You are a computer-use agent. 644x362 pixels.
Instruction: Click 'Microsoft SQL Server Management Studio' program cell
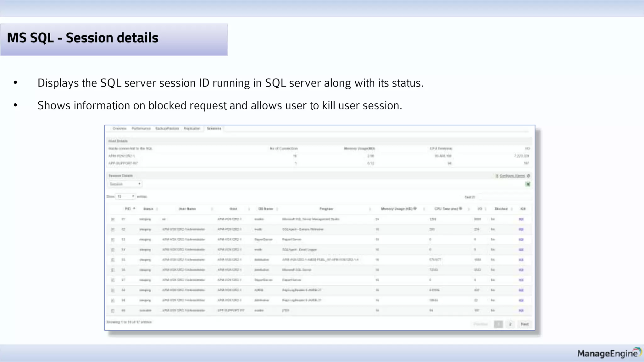pyautogui.click(x=311, y=219)
